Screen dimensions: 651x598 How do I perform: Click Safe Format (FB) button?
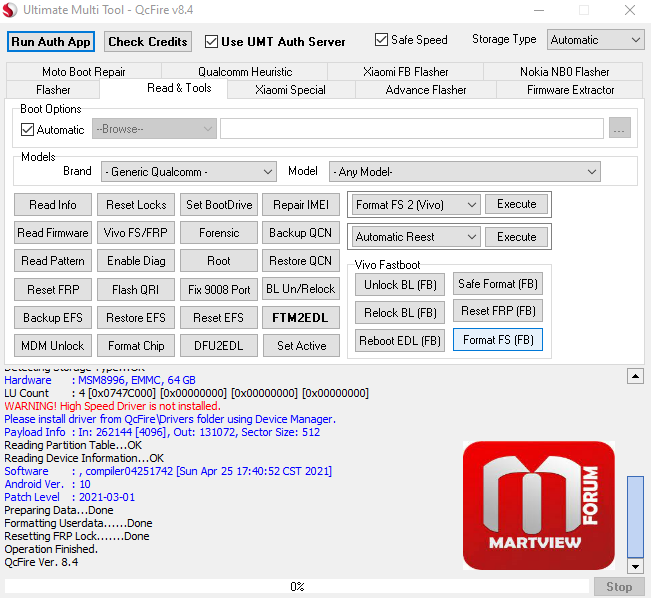[498, 284]
